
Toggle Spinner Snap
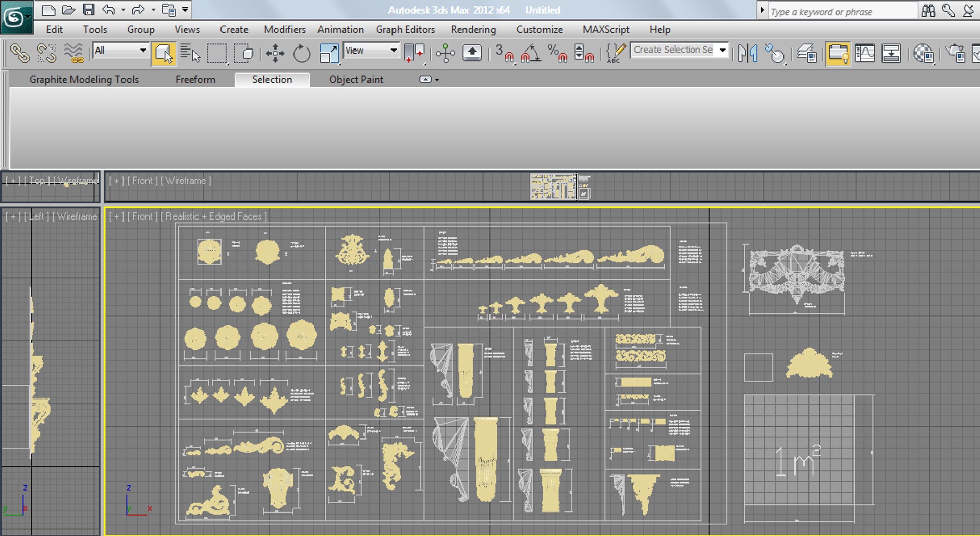click(x=584, y=53)
